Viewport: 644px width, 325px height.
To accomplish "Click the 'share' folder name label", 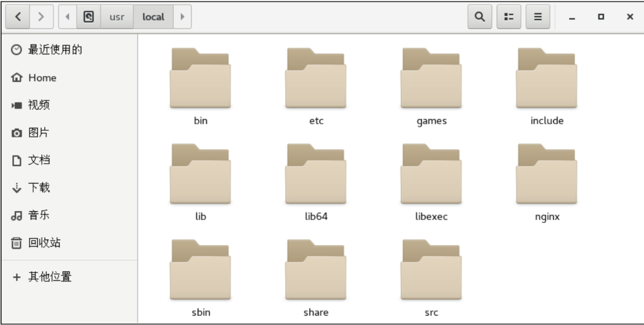I will pyautogui.click(x=316, y=312).
